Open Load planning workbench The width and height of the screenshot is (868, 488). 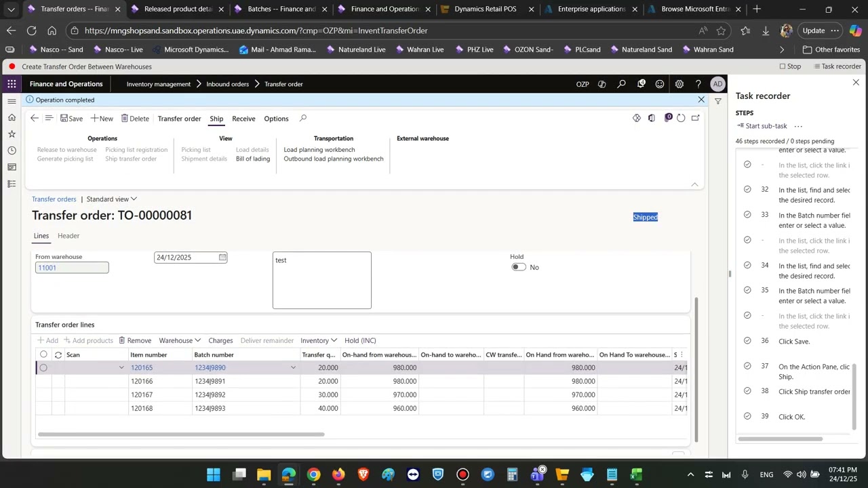pyautogui.click(x=319, y=150)
